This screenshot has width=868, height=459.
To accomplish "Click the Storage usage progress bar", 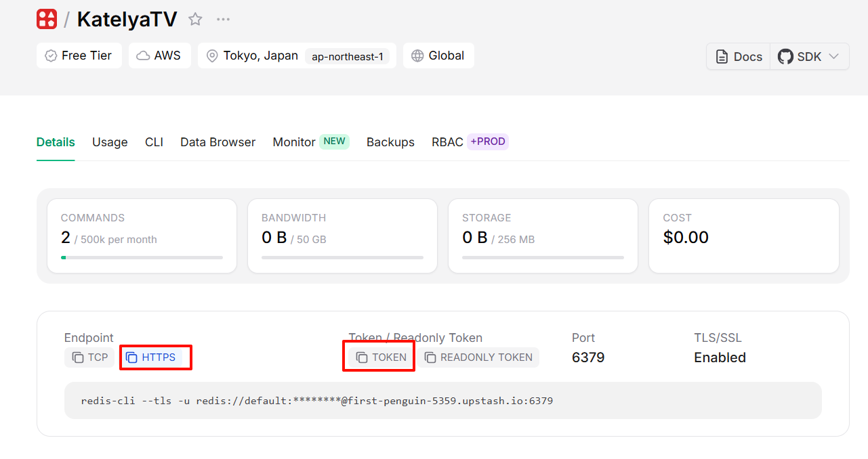I will [x=543, y=257].
